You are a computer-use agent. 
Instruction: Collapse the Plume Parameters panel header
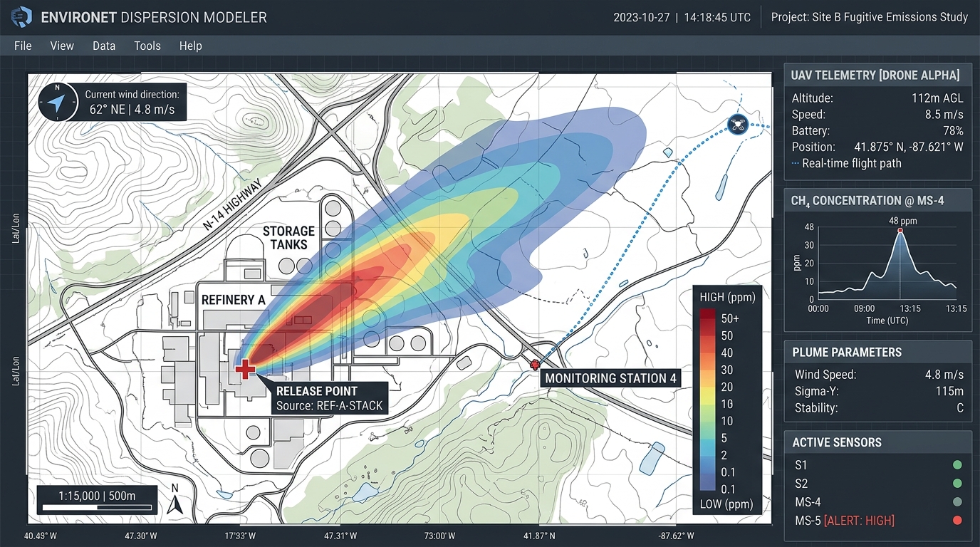(x=877, y=352)
